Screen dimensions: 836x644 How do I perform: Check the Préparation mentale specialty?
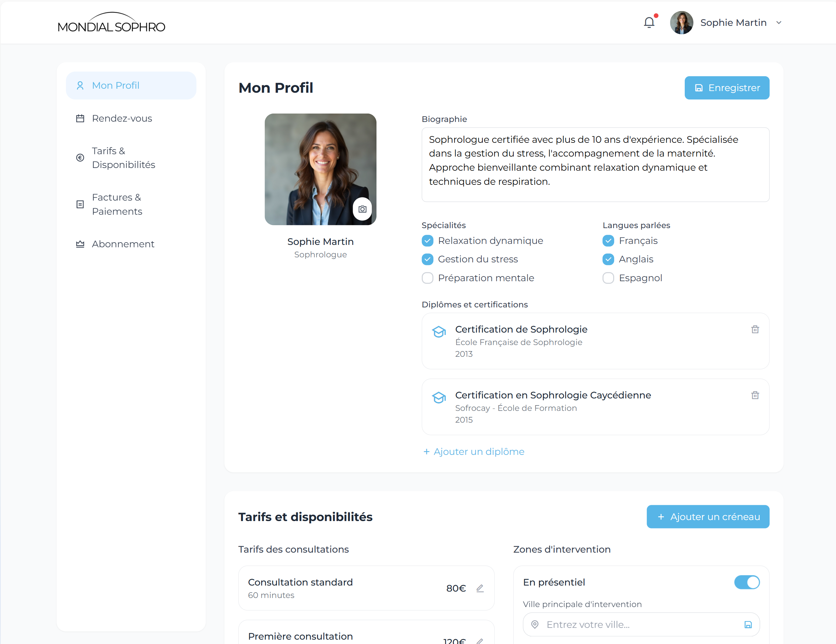point(427,278)
